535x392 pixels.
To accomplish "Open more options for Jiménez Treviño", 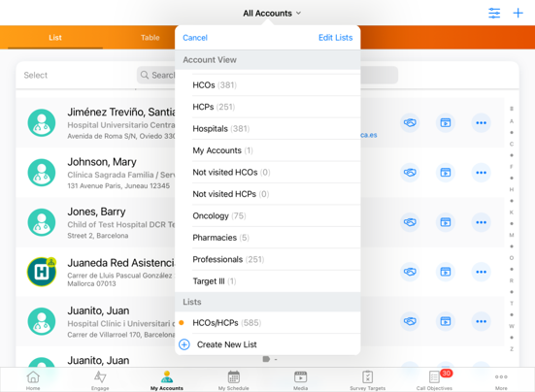I will click(x=481, y=122).
